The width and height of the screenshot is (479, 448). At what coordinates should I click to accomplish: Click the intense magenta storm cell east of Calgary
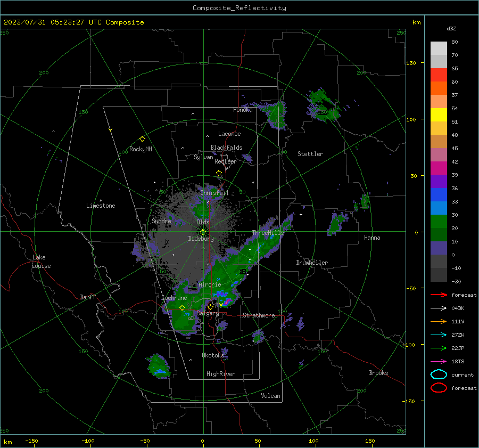(x=227, y=302)
